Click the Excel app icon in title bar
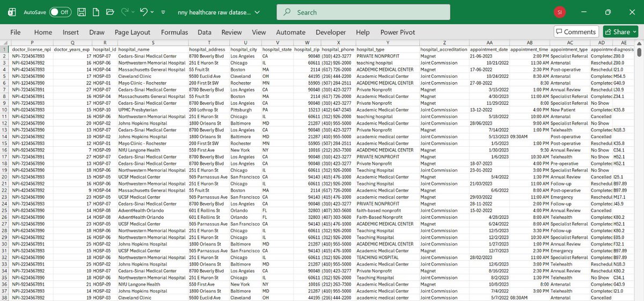Image resolution: width=644 pixels, height=301 pixels. [x=12, y=12]
